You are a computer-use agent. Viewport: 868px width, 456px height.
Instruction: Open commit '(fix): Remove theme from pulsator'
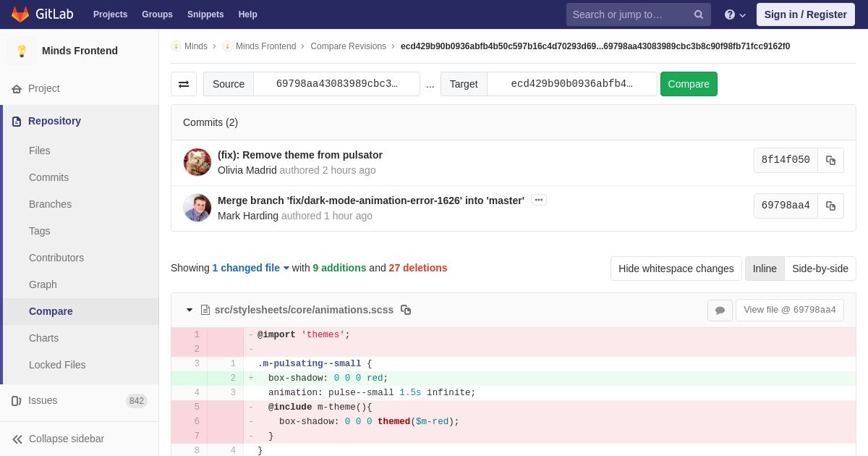[300, 155]
